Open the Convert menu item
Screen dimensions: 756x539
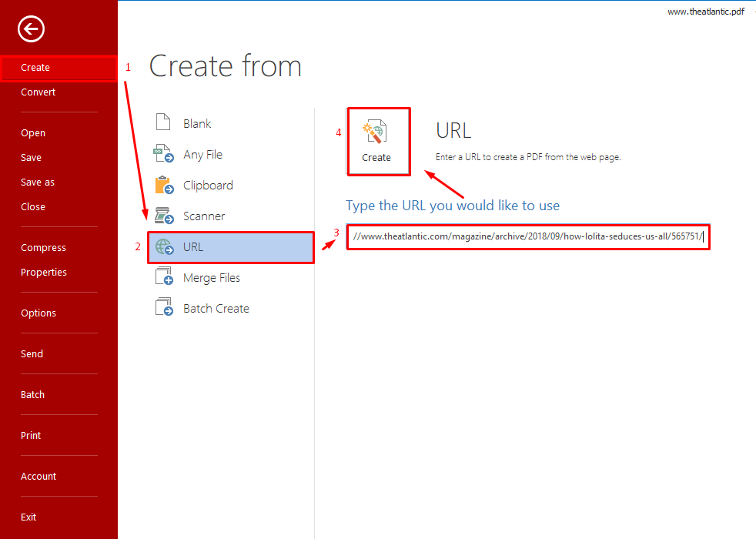[x=38, y=92]
